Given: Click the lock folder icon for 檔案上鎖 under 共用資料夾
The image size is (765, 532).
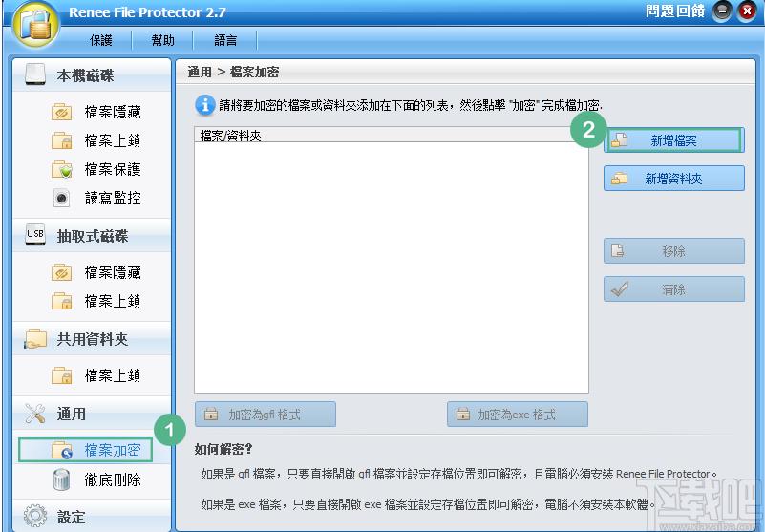Looking at the screenshot, I should pyautogui.click(x=62, y=375).
